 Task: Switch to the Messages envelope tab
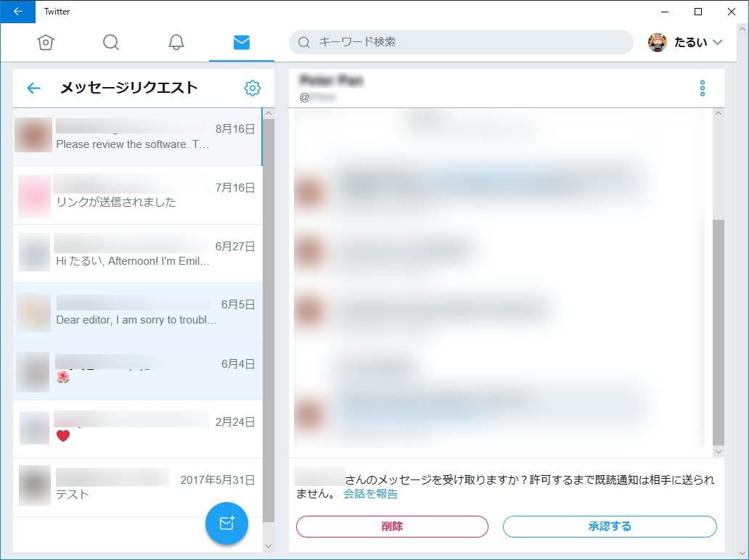tap(241, 43)
